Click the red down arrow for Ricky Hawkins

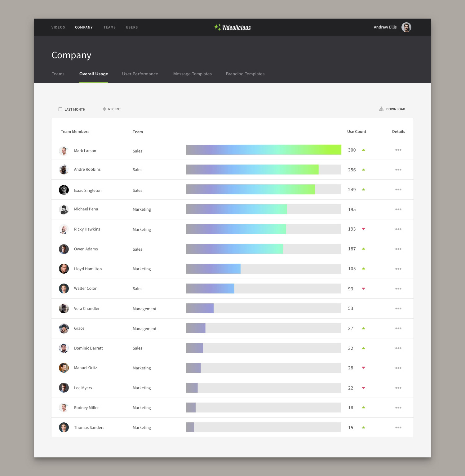364,229
